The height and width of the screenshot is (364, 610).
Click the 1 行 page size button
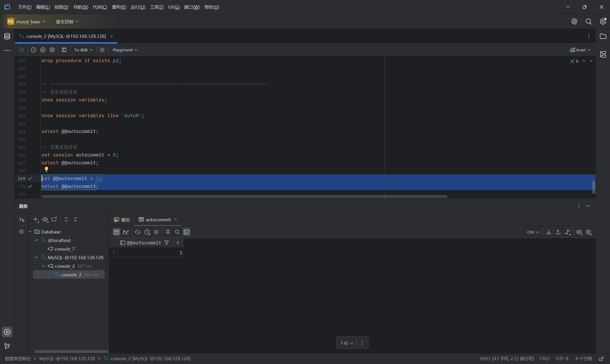346,343
